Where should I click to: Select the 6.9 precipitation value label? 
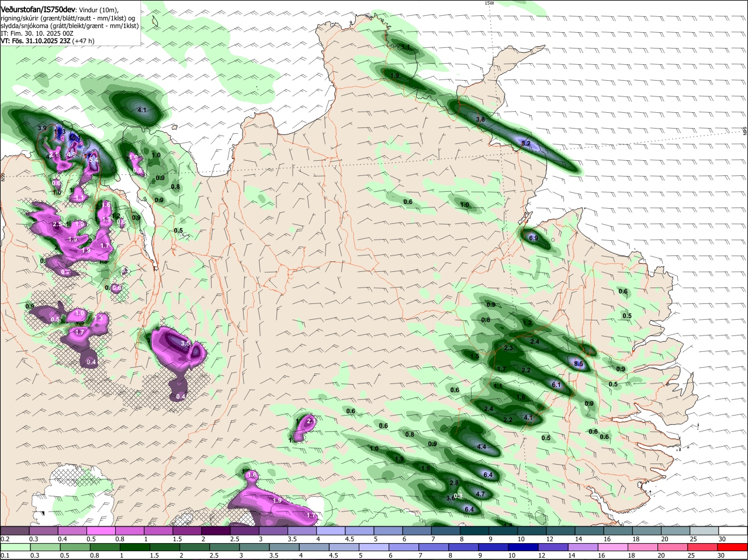tap(533, 238)
